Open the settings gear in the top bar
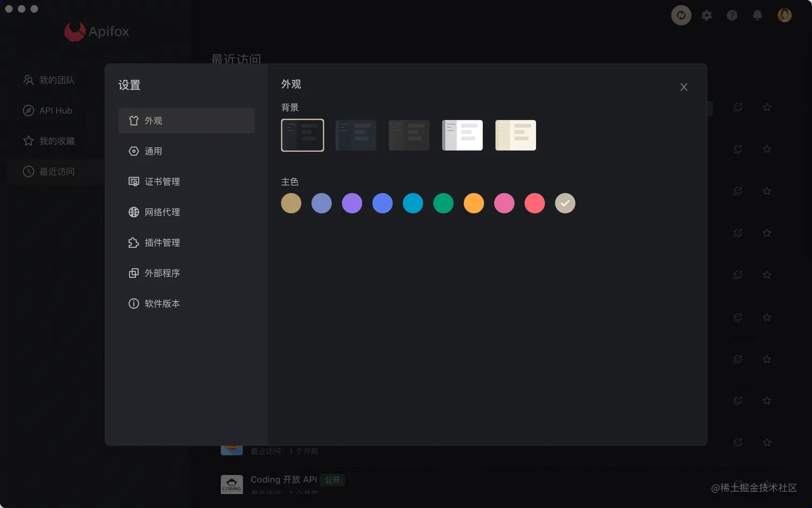Viewport: 812px width, 508px height. [x=706, y=15]
